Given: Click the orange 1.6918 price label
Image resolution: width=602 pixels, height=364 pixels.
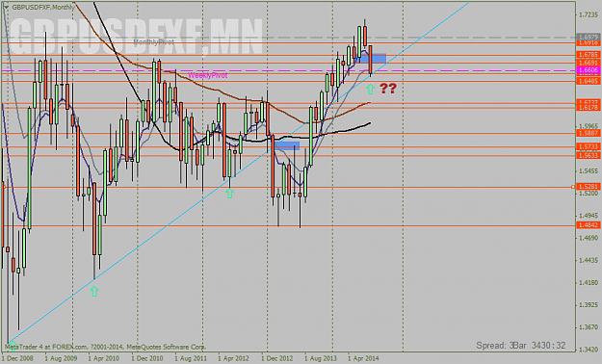Looking at the screenshot, I should coord(589,43).
